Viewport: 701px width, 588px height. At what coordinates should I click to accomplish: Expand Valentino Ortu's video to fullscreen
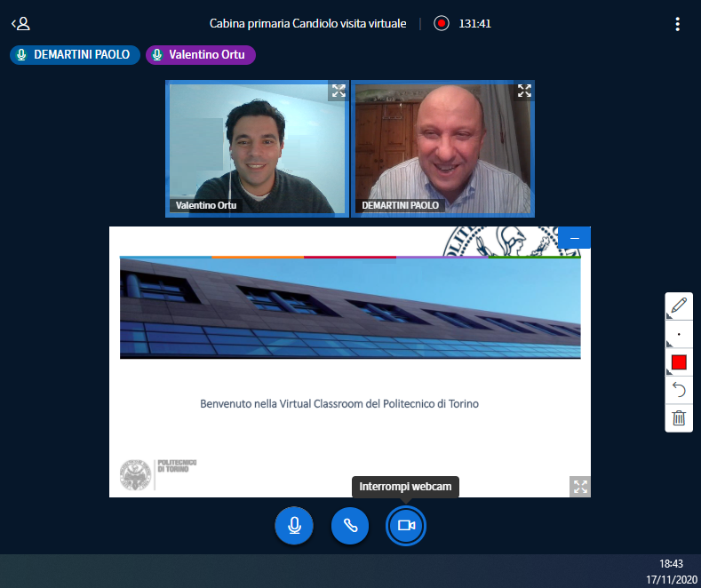pyautogui.click(x=338, y=91)
